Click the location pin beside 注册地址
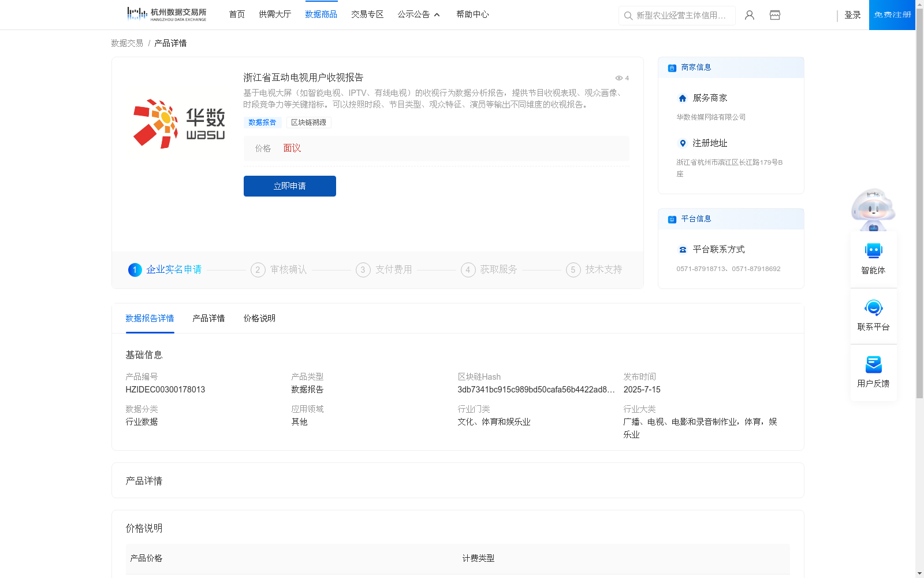Image resolution: width=924 pixels, height=578 pixels. coord(682,143)
